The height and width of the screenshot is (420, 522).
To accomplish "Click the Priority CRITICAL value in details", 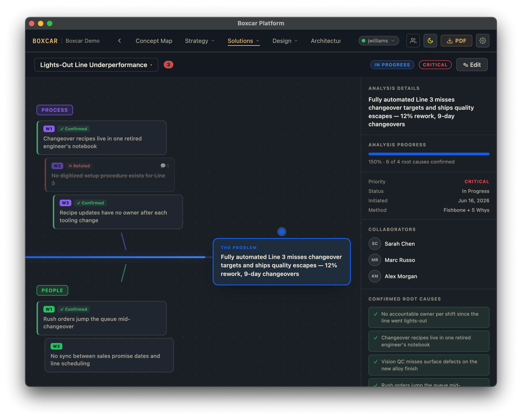I will tap(477, 182).
